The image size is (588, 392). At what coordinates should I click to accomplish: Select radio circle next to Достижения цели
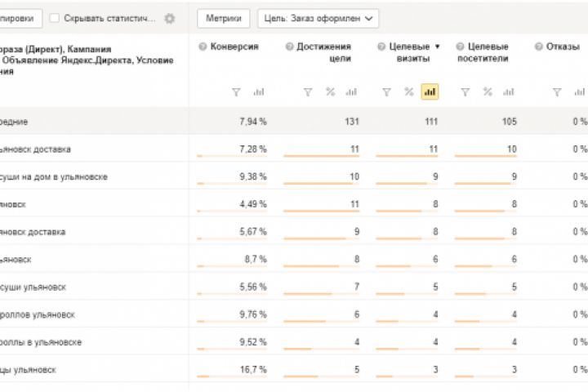(x=289, y=47)
